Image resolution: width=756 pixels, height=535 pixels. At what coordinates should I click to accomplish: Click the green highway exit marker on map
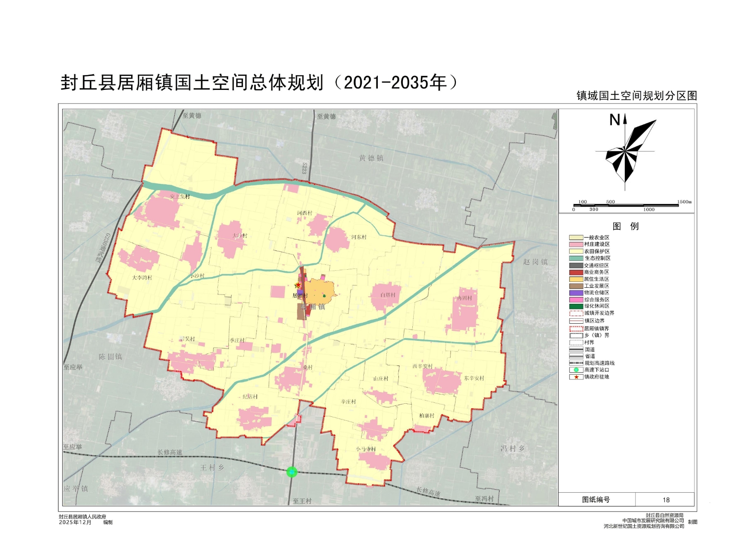(x=292, y=472)
